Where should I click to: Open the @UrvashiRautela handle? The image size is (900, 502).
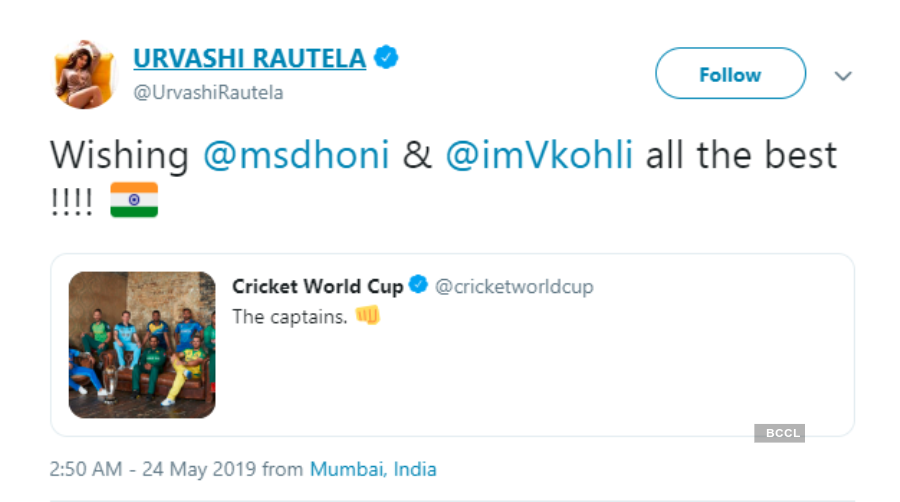(208, 92)
